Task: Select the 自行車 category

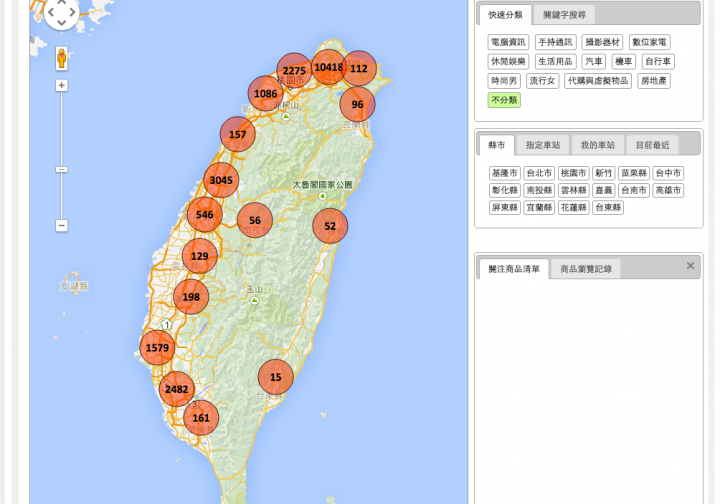Action: (x=658, y=62)
